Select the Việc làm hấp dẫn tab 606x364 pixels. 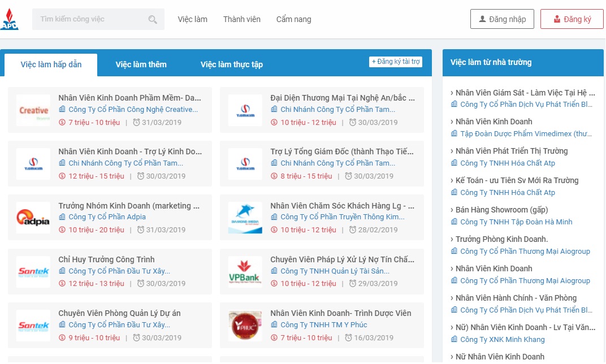[51, 64]
